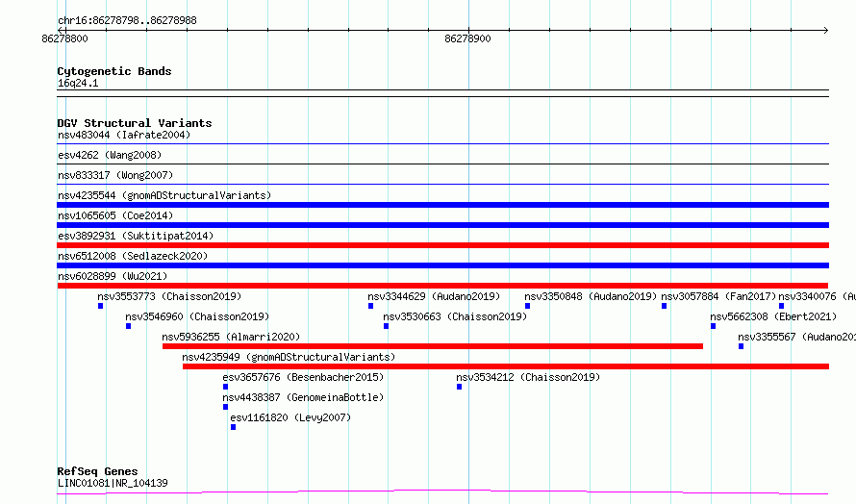The width and height of the screenshot is (856, 504).
Task: Click blue marker under nsv3344629 (Audano2019)
Action: [370, 306]
